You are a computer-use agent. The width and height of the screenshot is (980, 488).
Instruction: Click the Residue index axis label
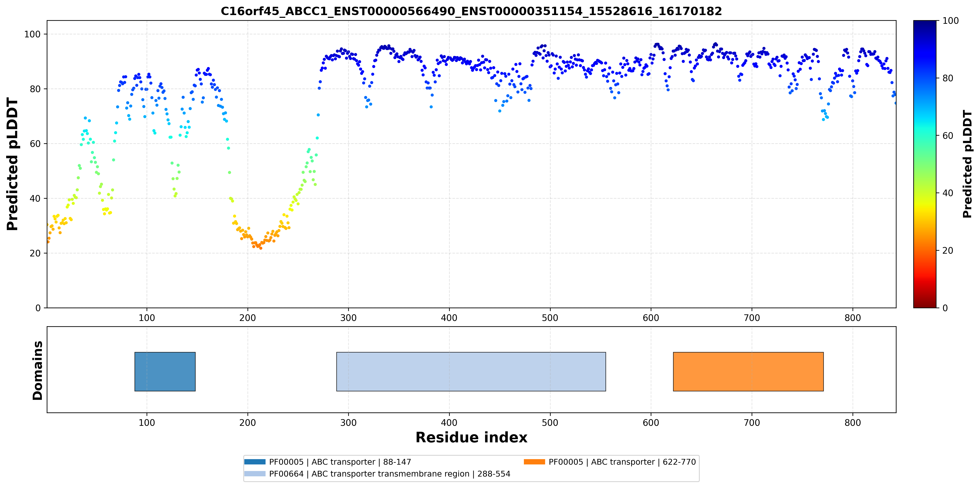pos(471,437)
